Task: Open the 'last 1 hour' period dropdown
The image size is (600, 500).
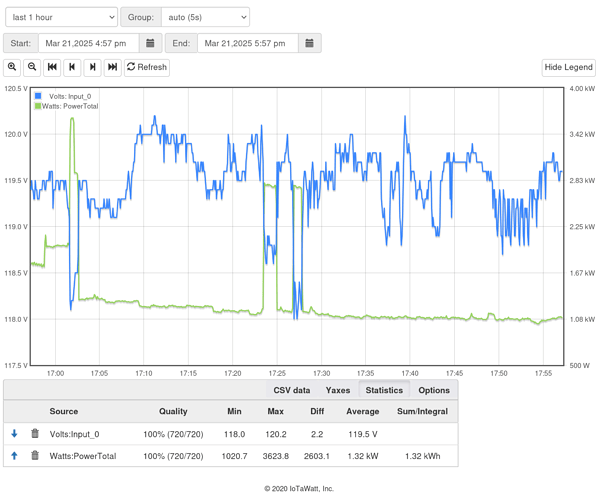Action: [62, 17]
